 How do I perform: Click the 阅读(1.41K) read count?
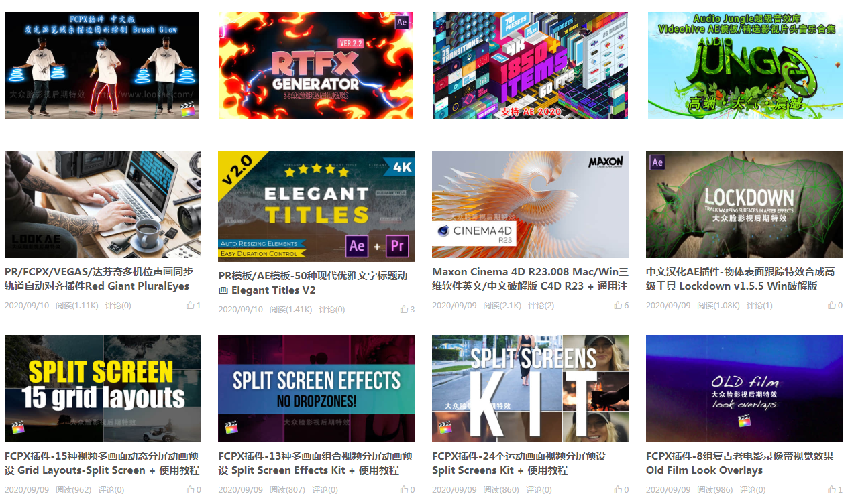click(291, 310)
